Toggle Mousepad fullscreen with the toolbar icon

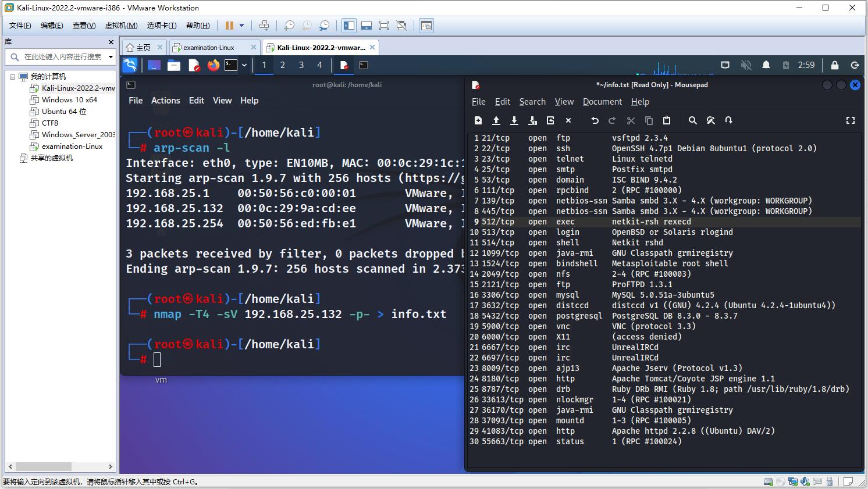[851, 120]
